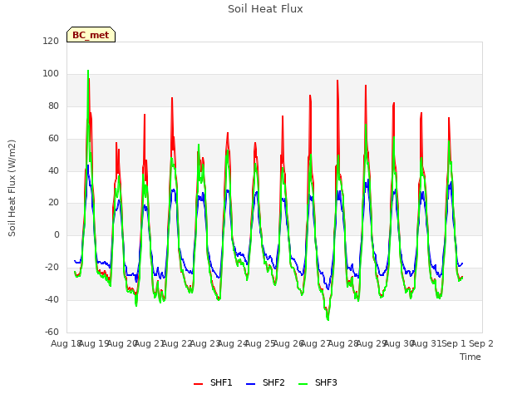The image size is (532, 399).
Task: Click the Aug 26 tick label
Action: (x=288, y=343)
